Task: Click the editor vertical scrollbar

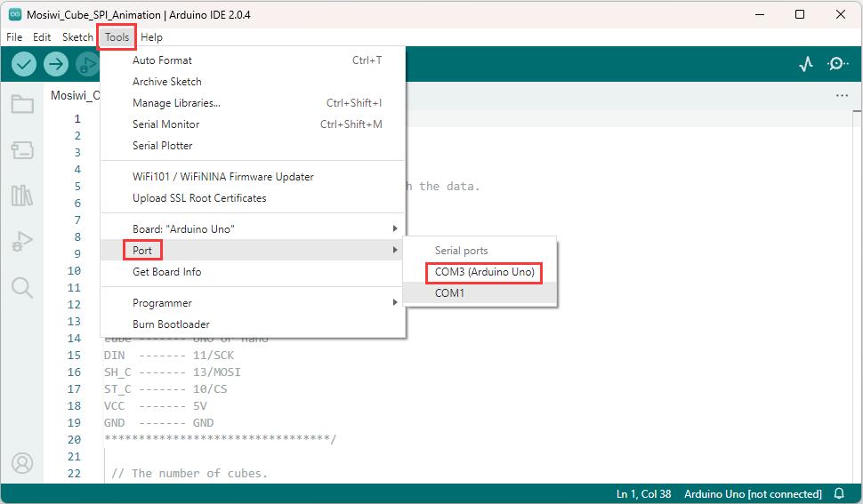Action: pyautogui.click(x=857, y=297)
